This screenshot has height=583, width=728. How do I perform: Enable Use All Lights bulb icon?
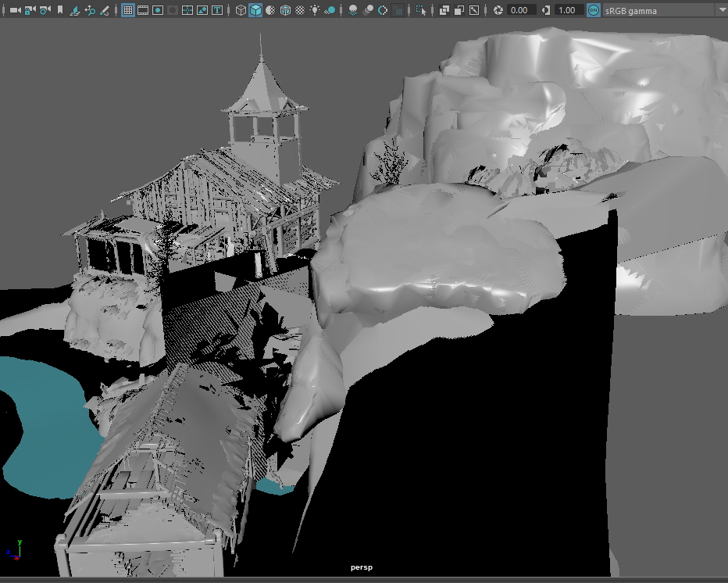pos(316,10)
